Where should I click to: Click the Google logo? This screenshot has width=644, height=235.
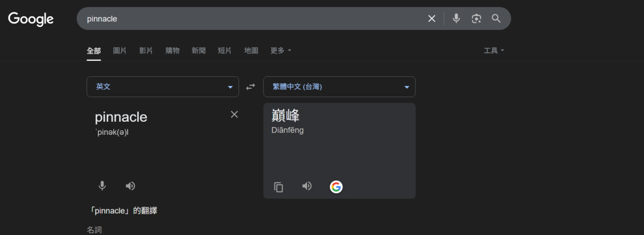[x=31, y=18]
